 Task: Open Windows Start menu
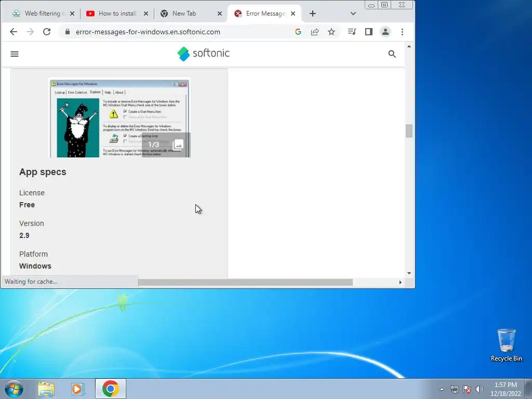(x=14, y=389)
